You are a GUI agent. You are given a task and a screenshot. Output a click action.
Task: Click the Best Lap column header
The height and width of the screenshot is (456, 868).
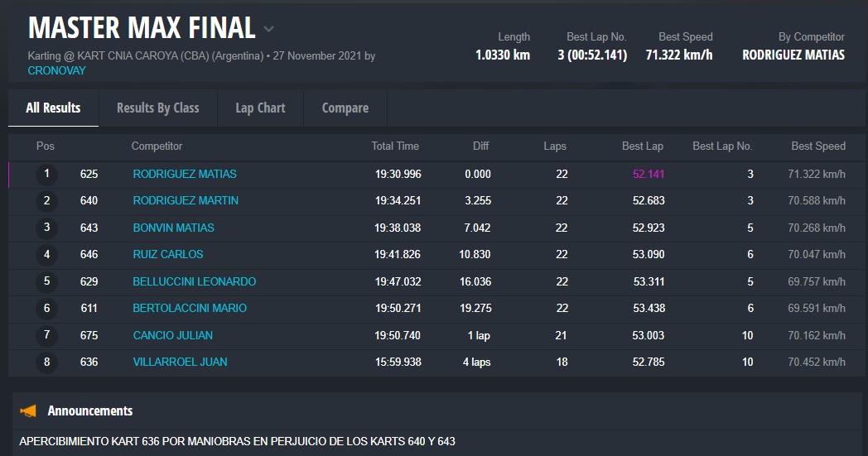(642, 146)
